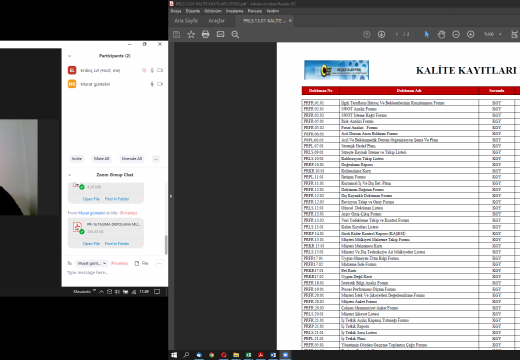Toggle microphone for Murat güntekin

click(x=152, y=84)
